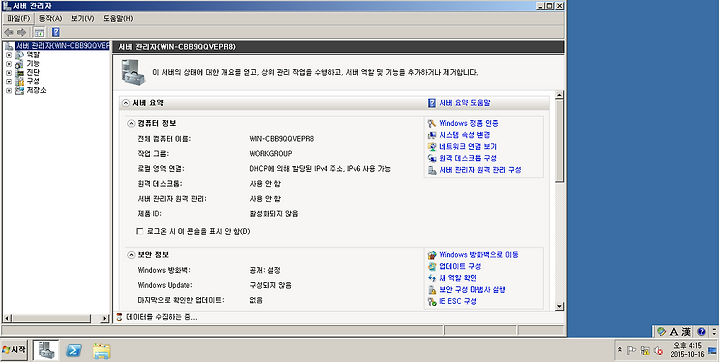Open the 파일(F) menu

click(x=19, y=18)
